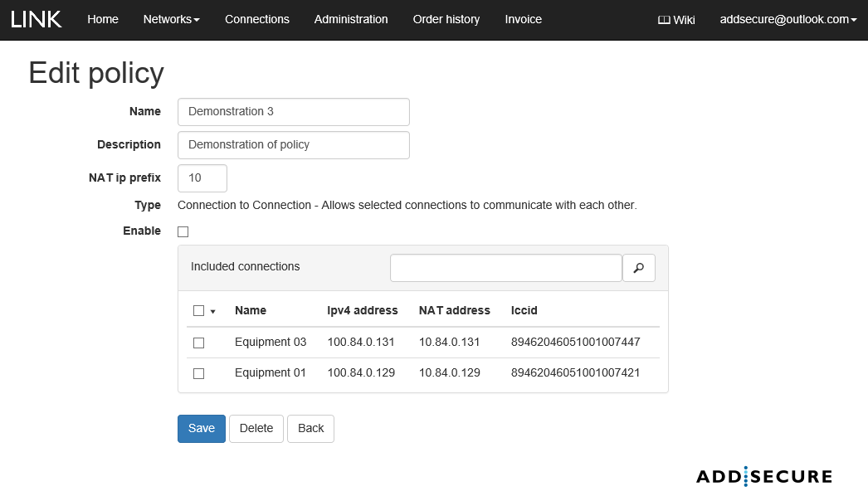
Task: Open the Wiki book icon link
Action: coord(675,20)
